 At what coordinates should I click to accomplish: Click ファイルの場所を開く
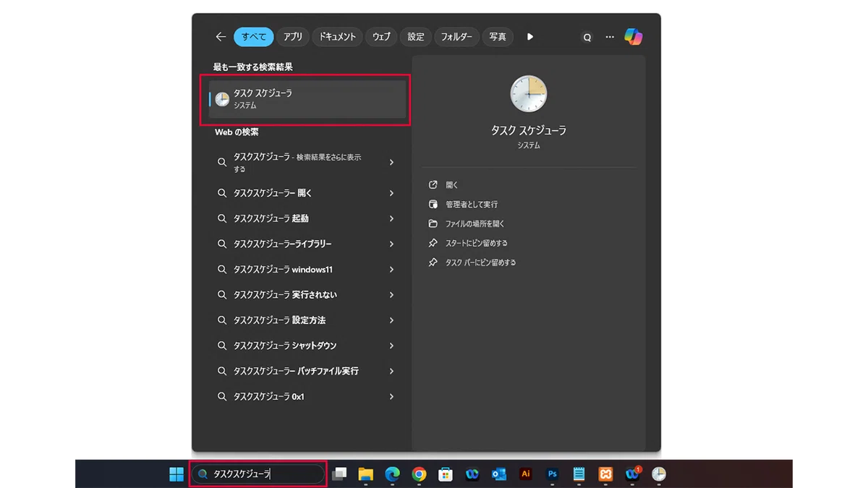475,224
